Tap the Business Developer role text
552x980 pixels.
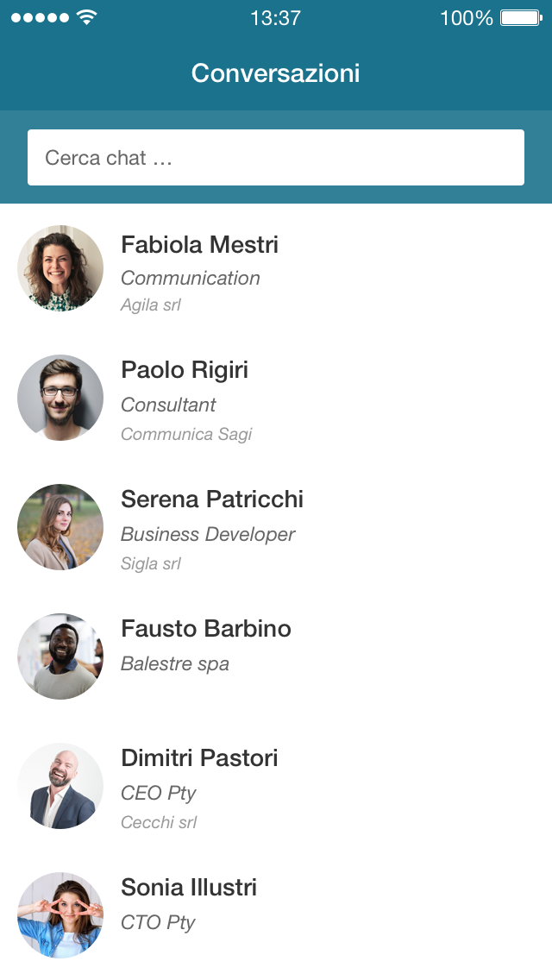pyautogui.click(x=208, y=535)
